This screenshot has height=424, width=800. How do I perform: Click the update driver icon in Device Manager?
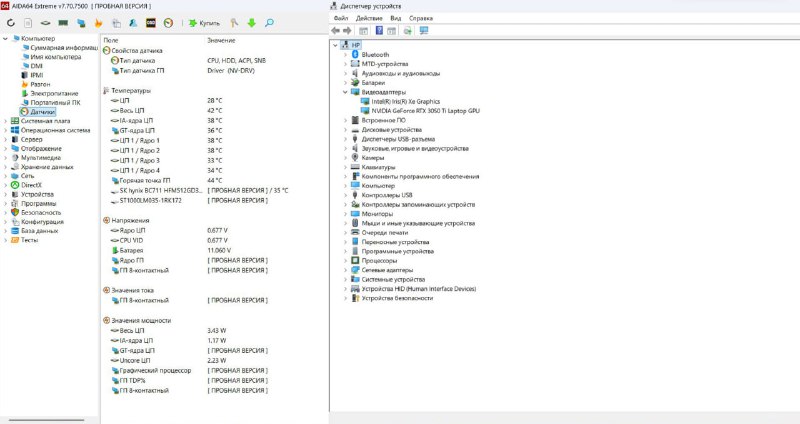tap(408, 31)
